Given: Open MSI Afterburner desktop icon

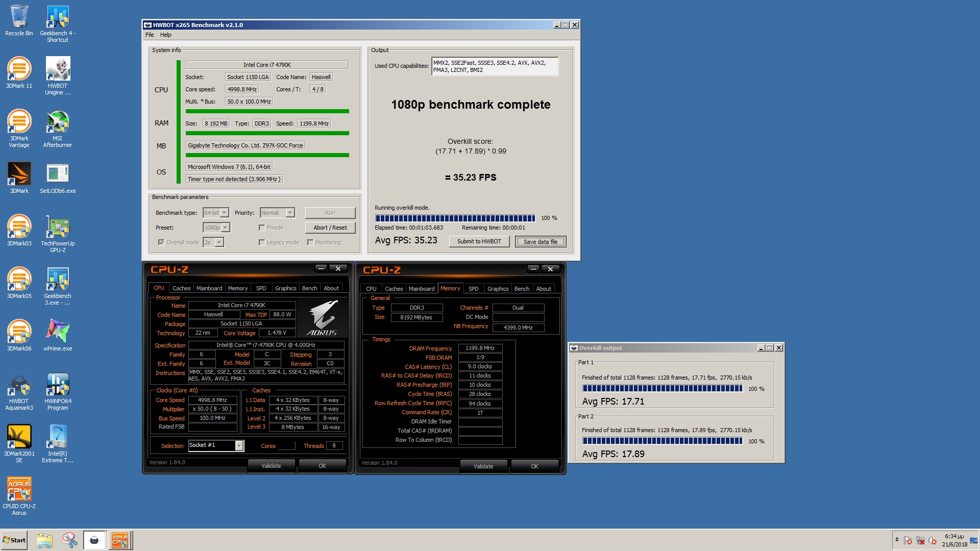Looking at the screenshot, I should (x=58, y=128).
